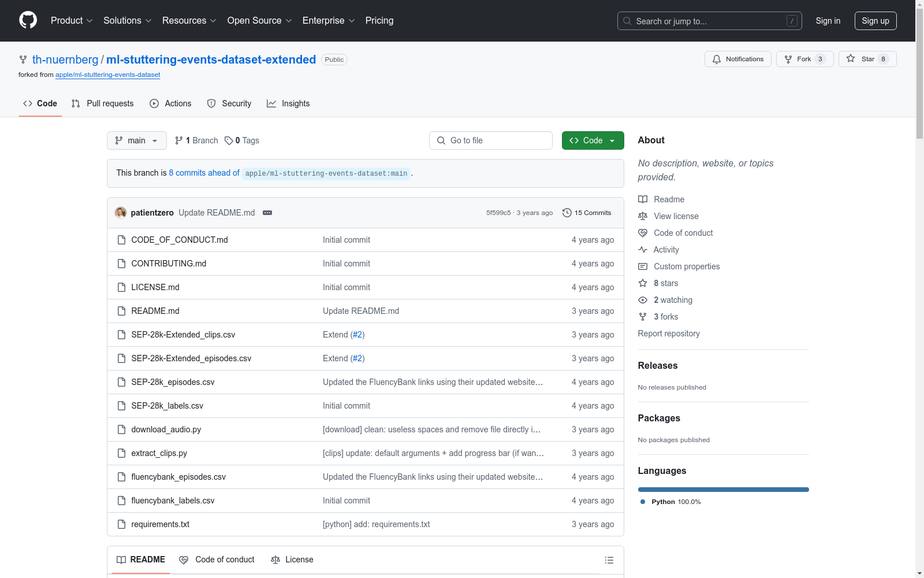Click the icon beside Custom properties

click(x=643, y=266)
